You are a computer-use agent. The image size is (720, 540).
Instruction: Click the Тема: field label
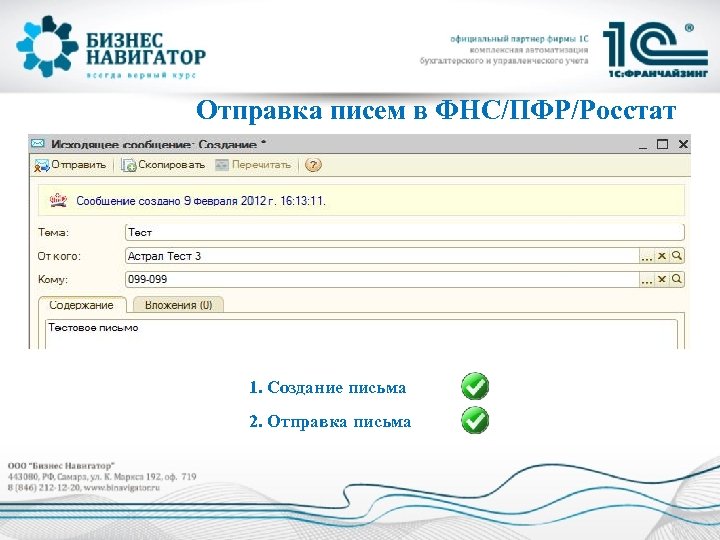pos(53,232)
